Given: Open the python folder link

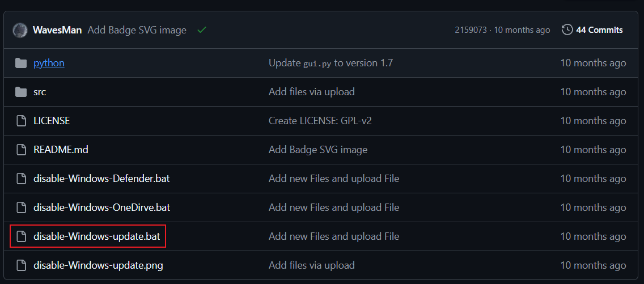Looking at the screenshot, I should point(49,63).
